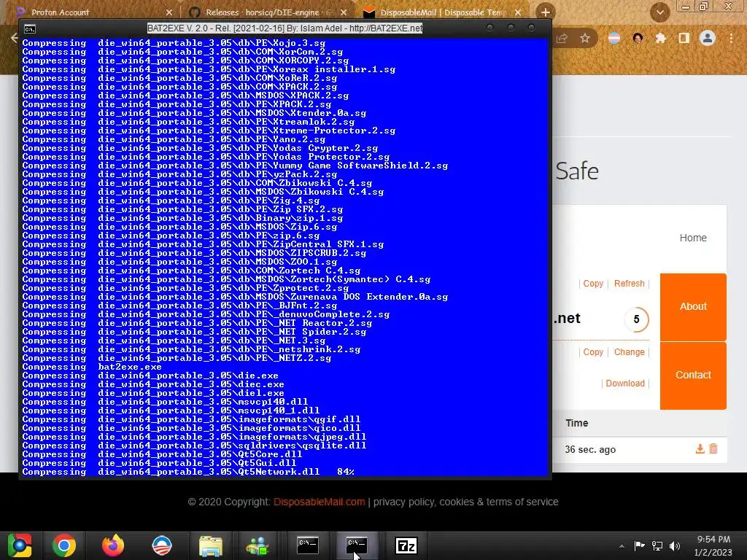Image resolution: width=747 pixels, height=560 pixels.
Task: Close the Proton Account tab
Action: [x=169, y=12]
